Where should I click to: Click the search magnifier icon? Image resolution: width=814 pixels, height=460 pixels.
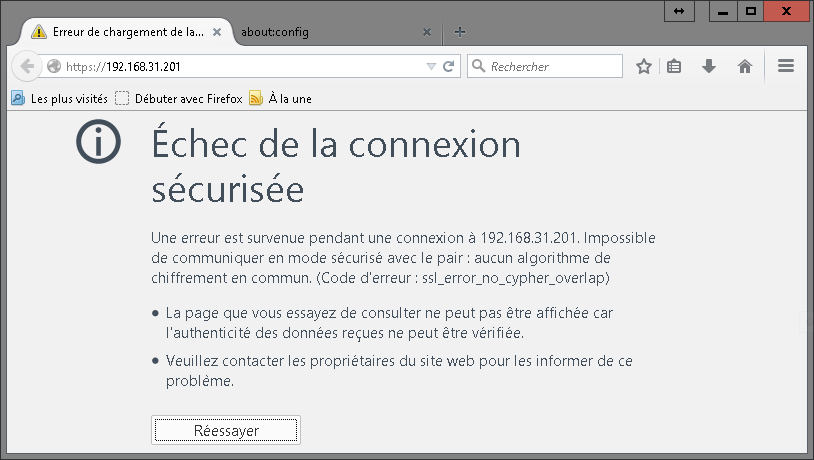click(x=478, y=66)
